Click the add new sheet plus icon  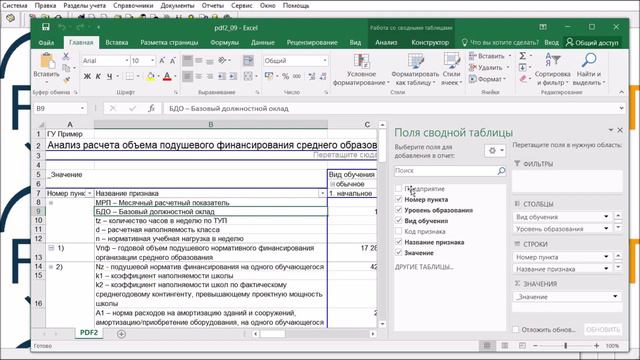click(x=121, y=333)
